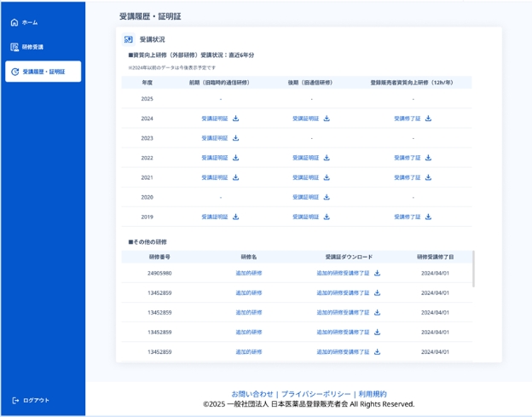Click the 2021 受講修了証 download icon
Image resolution: width=532 pixels, height=417 pixels.
pyautogui.click(x=429, y=177)
